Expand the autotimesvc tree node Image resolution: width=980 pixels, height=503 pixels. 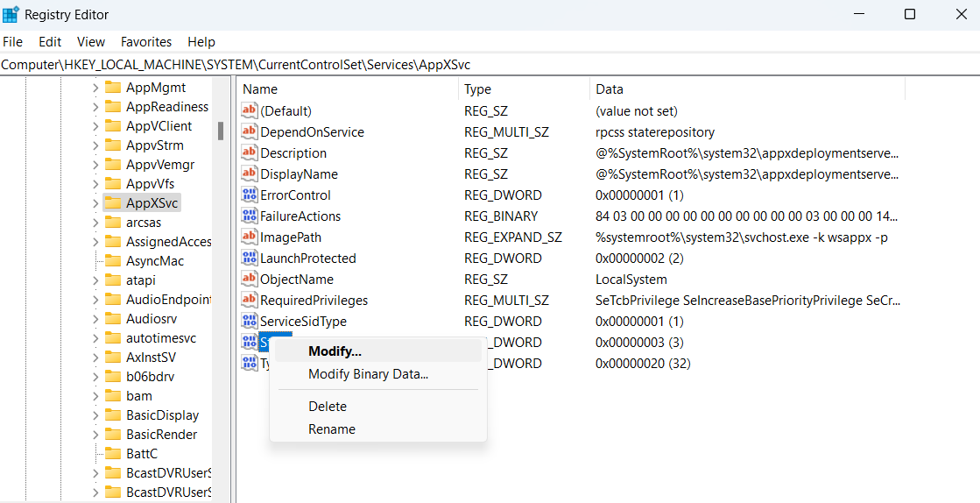pyautogui.click(x=95, y=338)
